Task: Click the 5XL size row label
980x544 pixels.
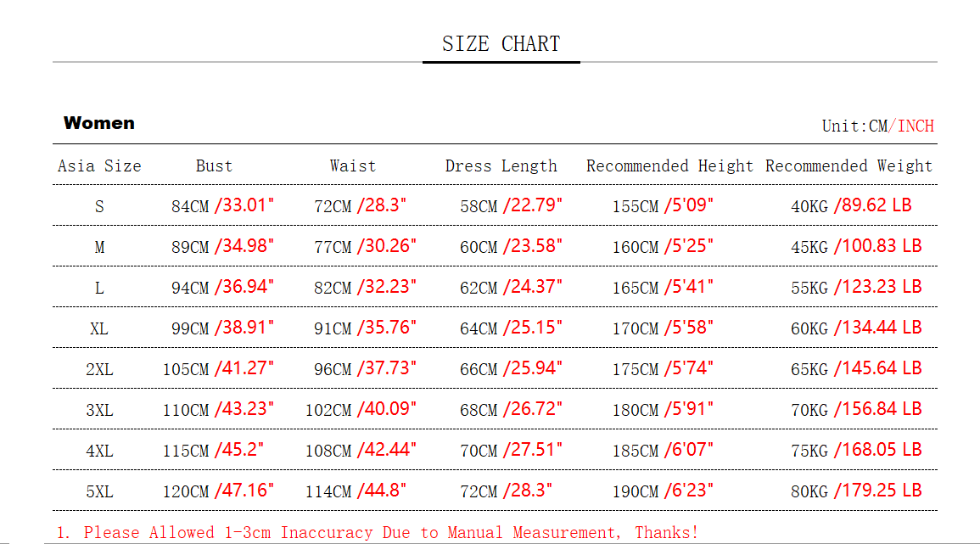Action: coord(99,491)
